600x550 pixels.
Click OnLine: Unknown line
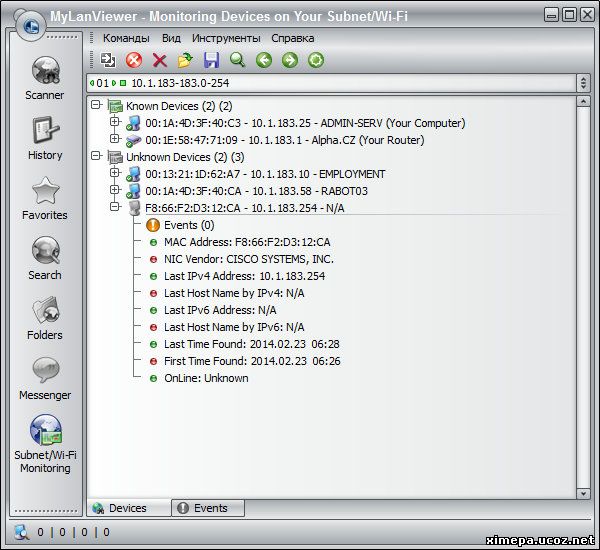206,378
